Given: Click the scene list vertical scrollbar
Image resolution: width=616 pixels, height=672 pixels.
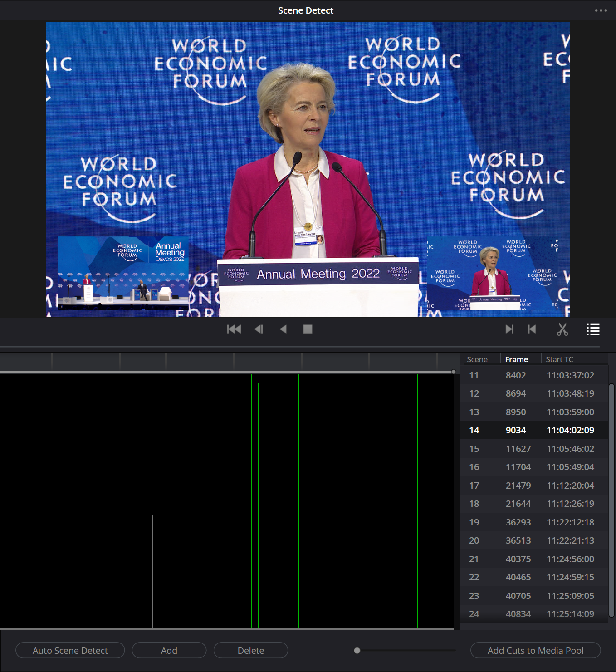Looking at the screenshot, I should coord(611,499).
